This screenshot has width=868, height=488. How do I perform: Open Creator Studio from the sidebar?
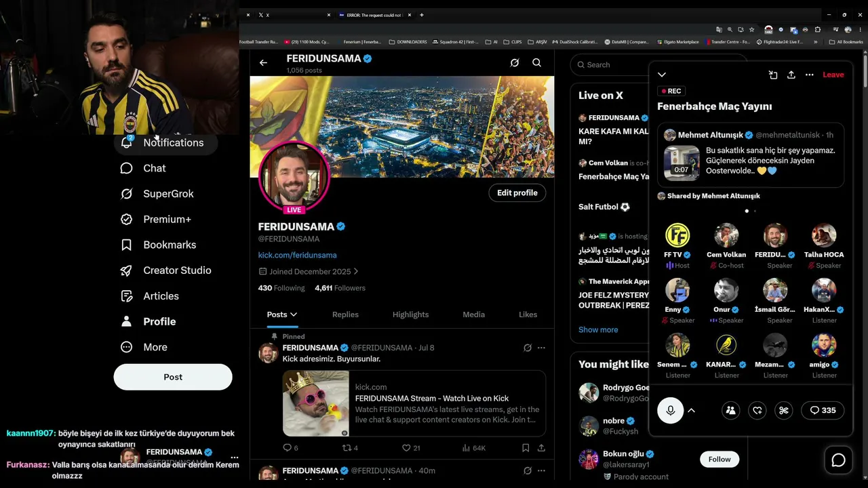click(x=166, y=270)
